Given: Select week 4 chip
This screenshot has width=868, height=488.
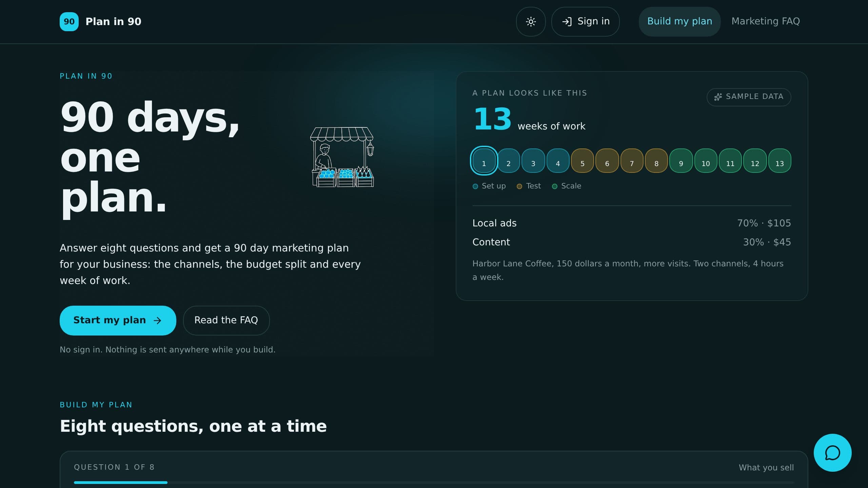Looking at the screenshot, I should coord(558,161).
